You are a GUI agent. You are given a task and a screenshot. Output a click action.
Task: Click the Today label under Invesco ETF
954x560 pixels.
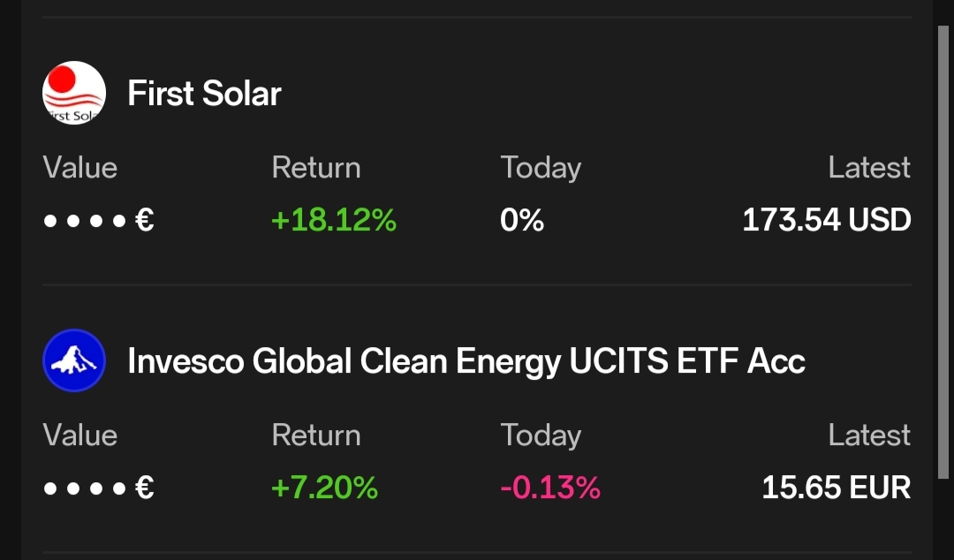coord(541,435)
